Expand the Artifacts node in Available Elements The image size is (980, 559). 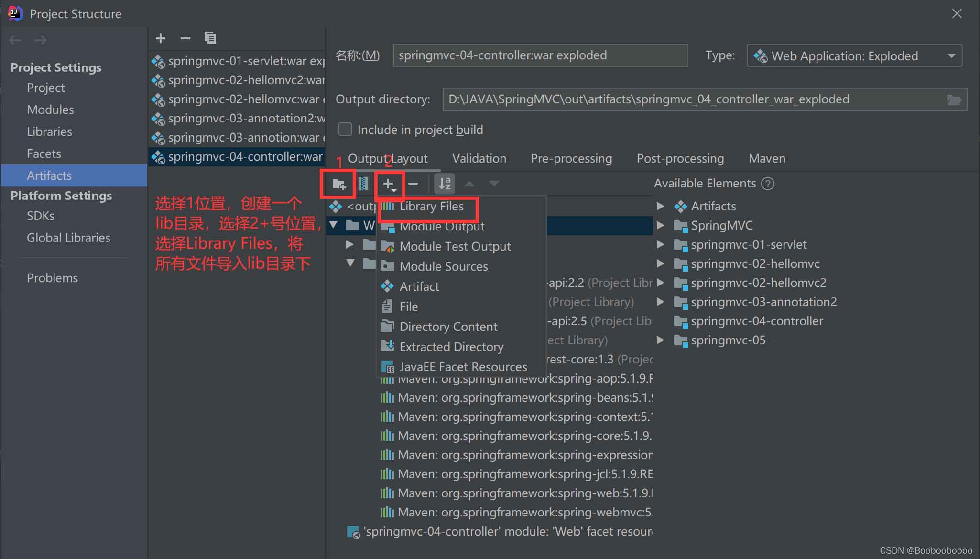click(660, 206)
